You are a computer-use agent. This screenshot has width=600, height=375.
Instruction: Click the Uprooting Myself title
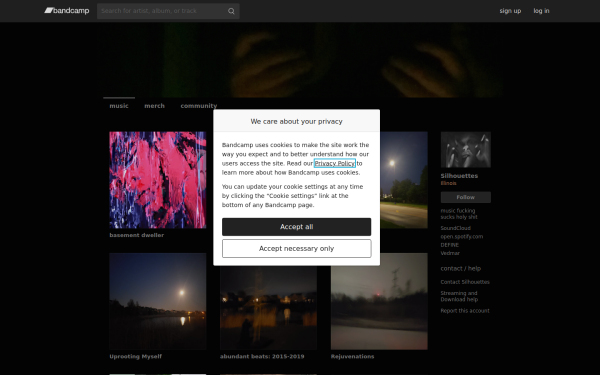click(135, 356)
